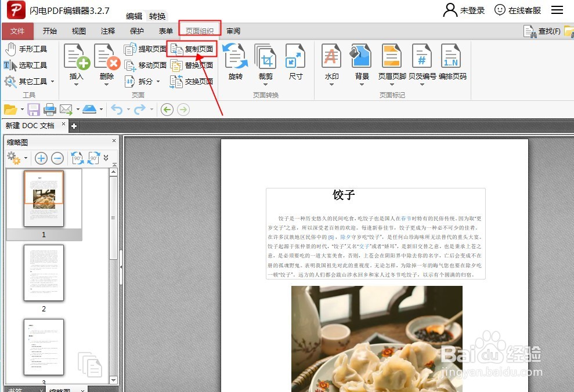Go to previous view green arrow
The height and width of the screenshot is (392, 574).
(x=167, y=110)
